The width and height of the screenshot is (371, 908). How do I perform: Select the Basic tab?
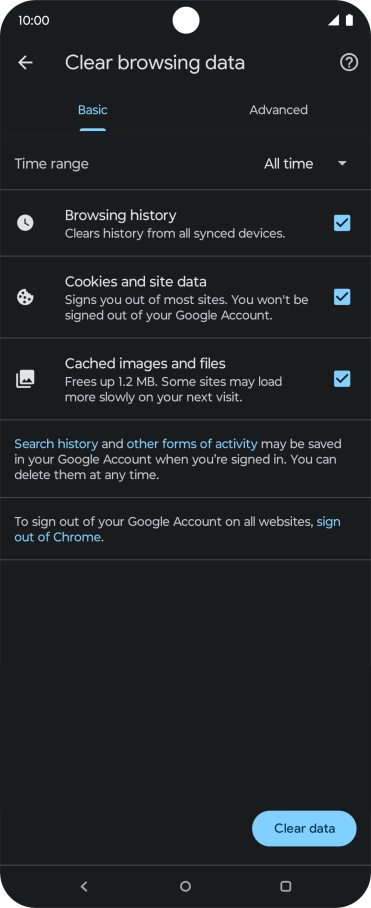[93, 110]
